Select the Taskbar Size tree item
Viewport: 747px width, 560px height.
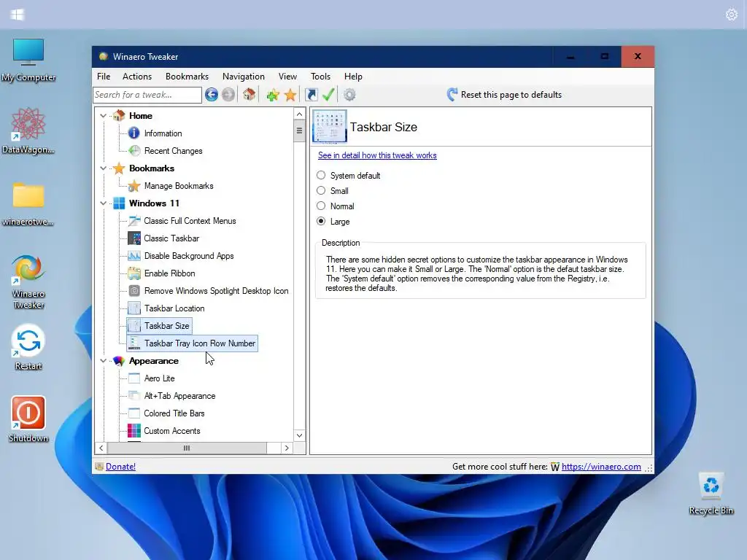160,326
